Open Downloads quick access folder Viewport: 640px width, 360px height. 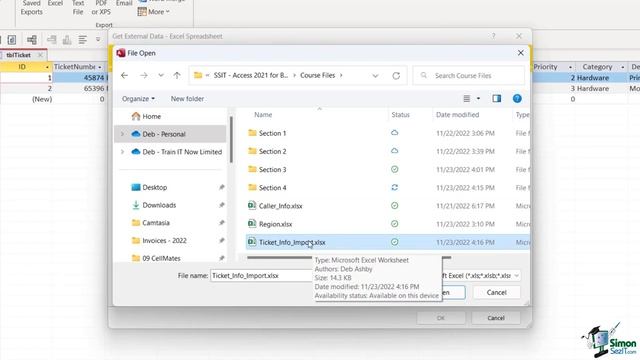[x=154, y=205]
